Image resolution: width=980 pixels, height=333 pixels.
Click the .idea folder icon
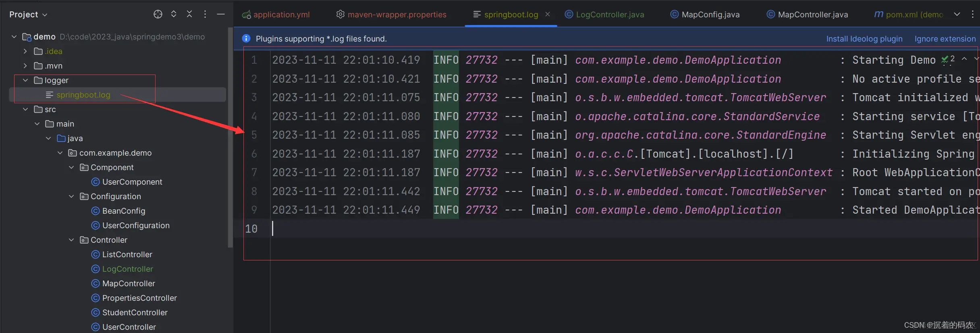point(38,51)
